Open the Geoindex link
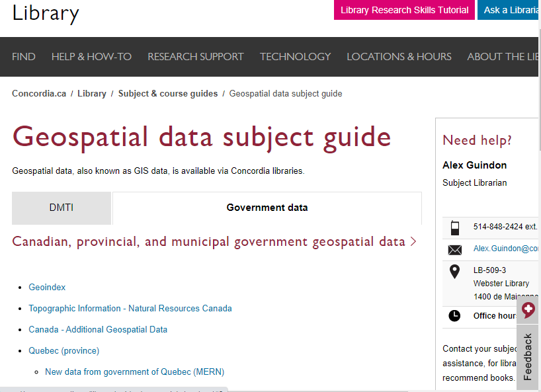Viewport: 541px width, 392px height. tap(47, 287)
